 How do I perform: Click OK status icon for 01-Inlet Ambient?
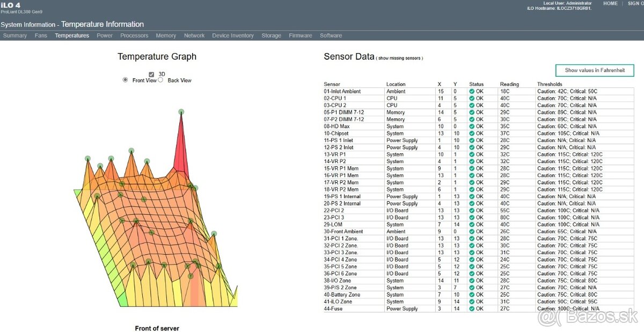(x=472, y=92)
